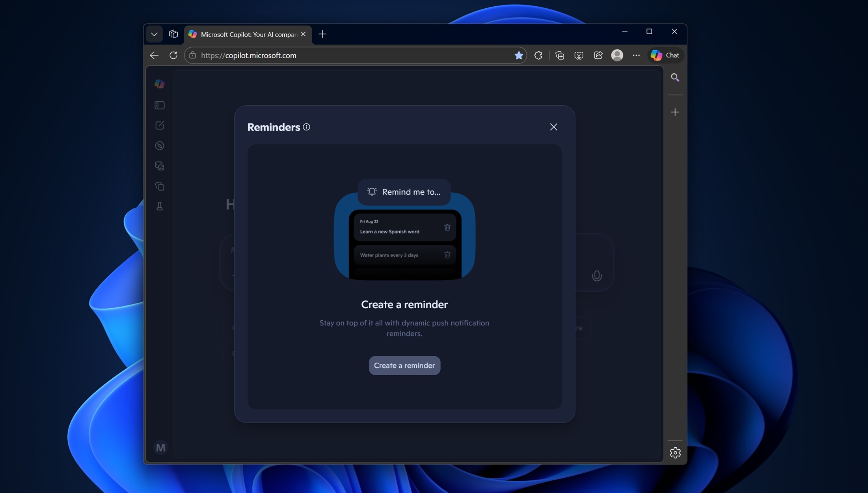Open the browser settings three-dot menu
Viewport: 868px width, 493px height.
pyautogui.click(x=636, y=55)
